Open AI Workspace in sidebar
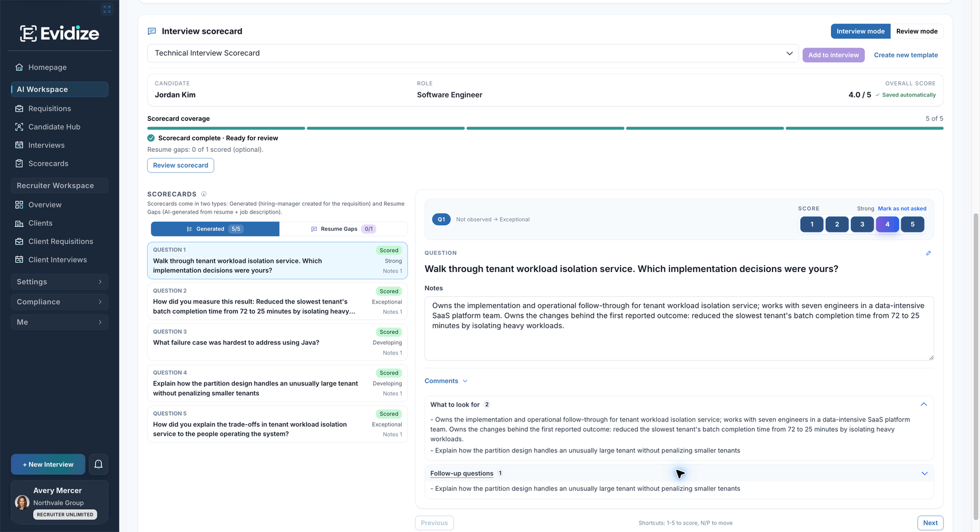Screen dimensions: 980x532 (x=60, y=89)
